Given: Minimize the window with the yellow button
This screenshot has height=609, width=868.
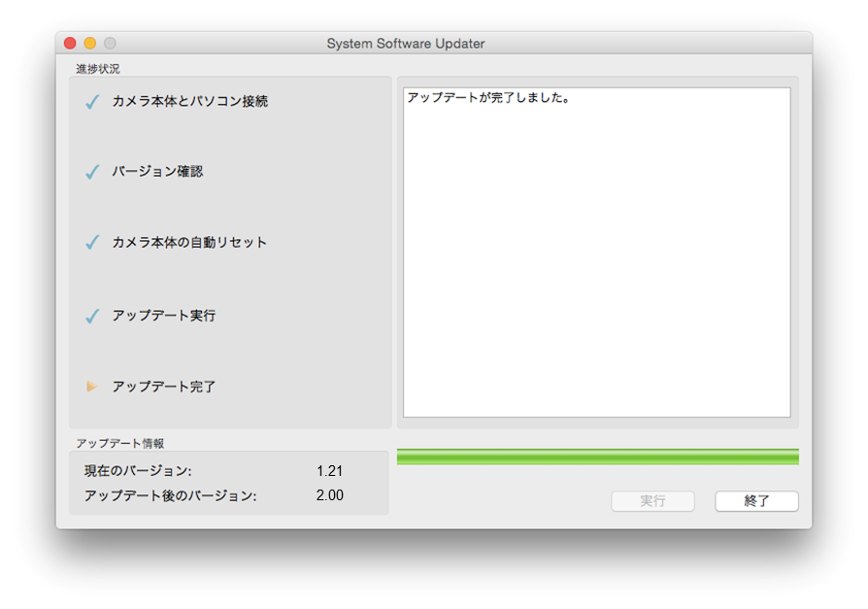Looking at the screenshot, I should [89, 43].
